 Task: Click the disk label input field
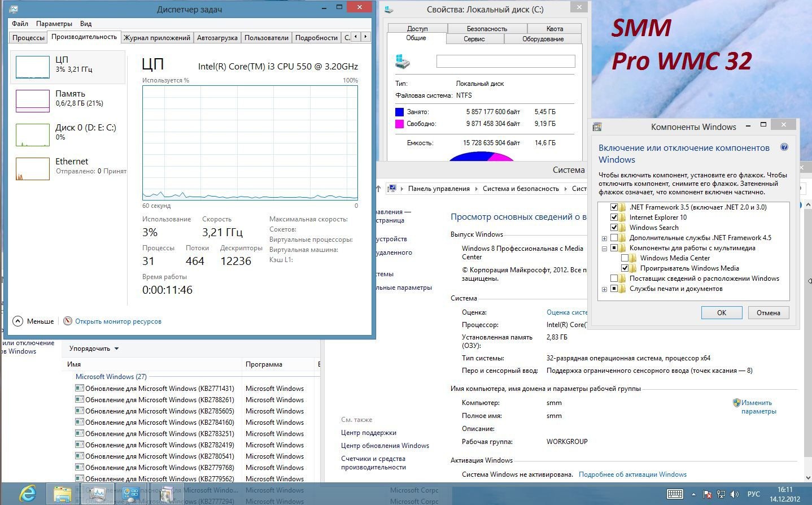pyautogui.click(x=506, y=61)
